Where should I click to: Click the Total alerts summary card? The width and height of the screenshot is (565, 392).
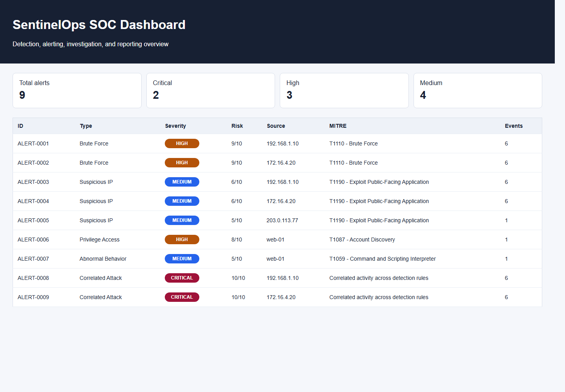77,91
